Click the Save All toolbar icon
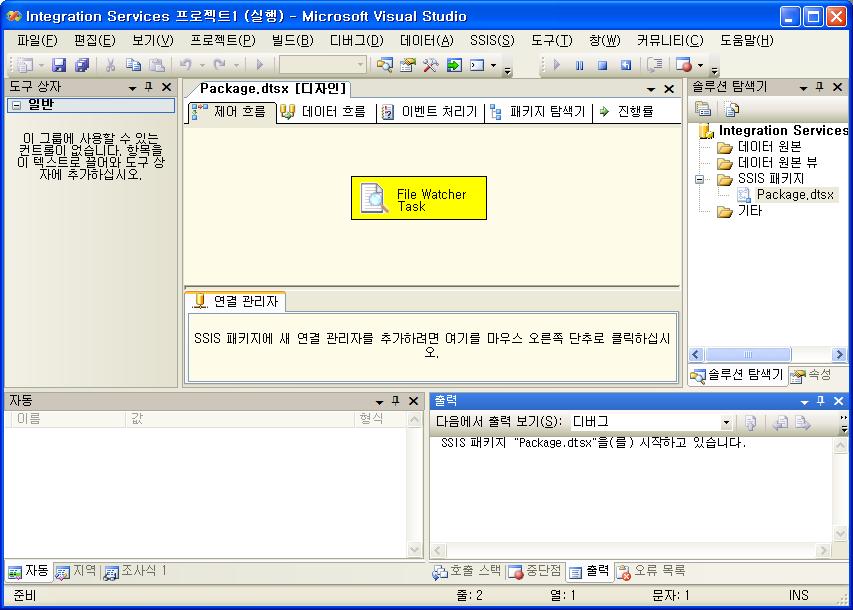853x610 pixels. (82, 65)
